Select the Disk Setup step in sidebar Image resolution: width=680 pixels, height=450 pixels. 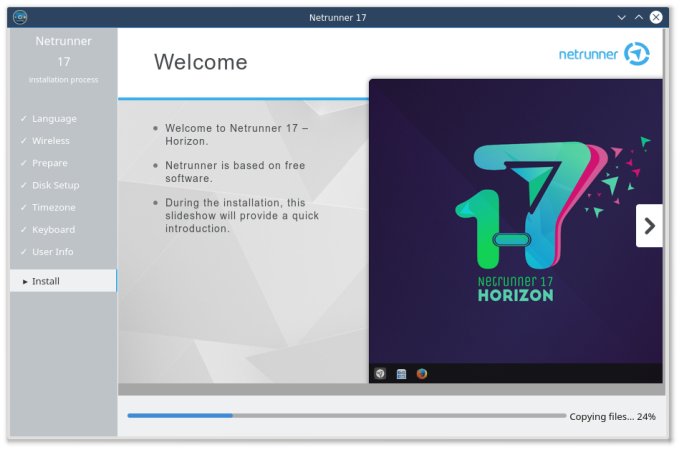pyautogui.click(x=56, y=185)
